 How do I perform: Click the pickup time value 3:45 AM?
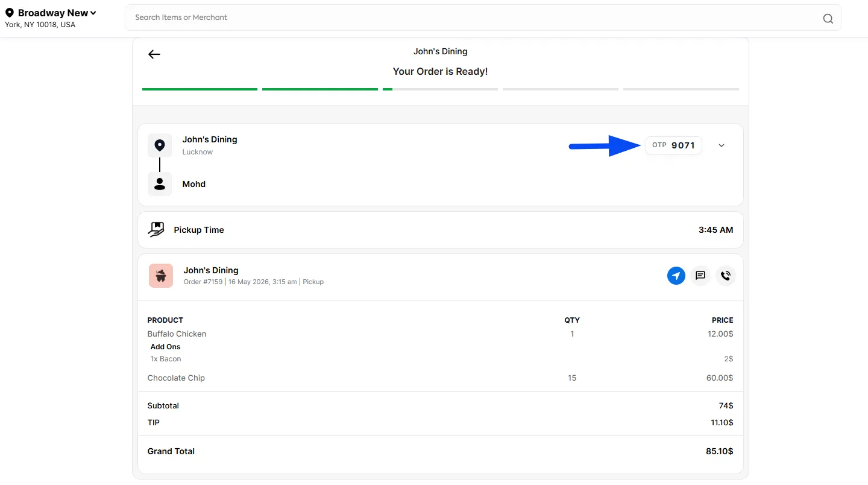coord(716,230)
